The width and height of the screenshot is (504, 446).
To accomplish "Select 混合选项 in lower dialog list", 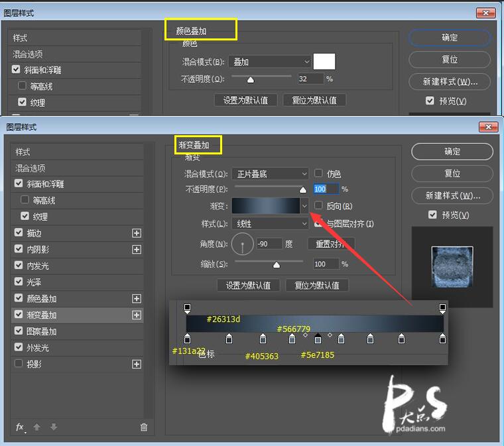I will pyautogui.click(x=77, y=168).
